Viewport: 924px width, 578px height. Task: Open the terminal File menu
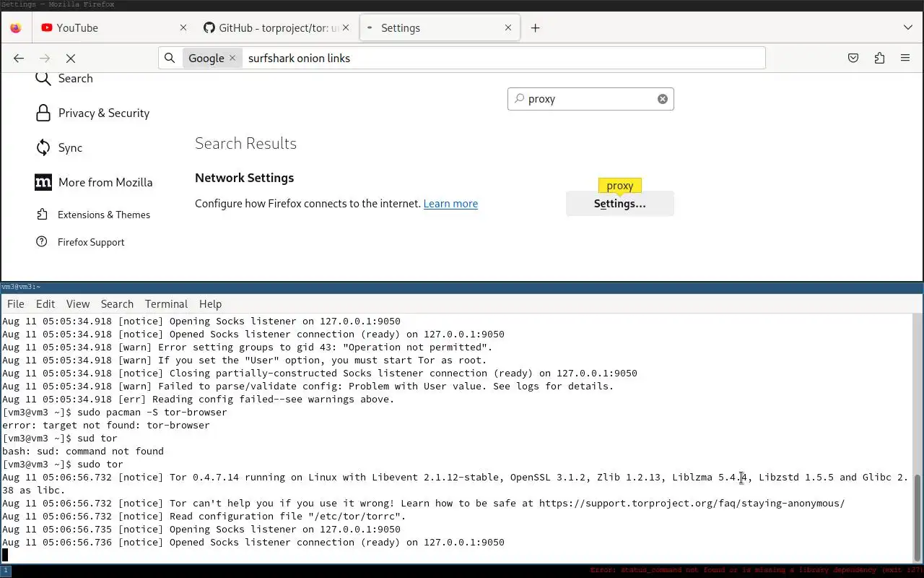[15, 303]
